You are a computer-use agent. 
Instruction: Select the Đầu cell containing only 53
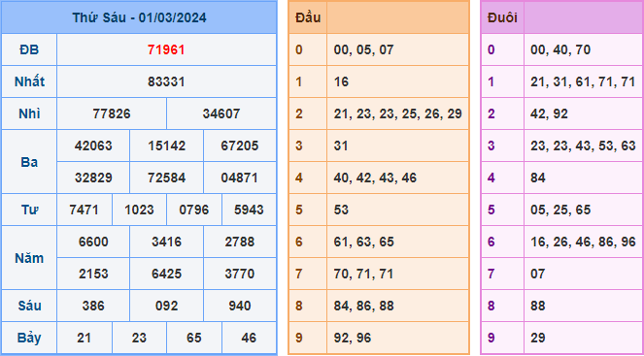(397, 210)
